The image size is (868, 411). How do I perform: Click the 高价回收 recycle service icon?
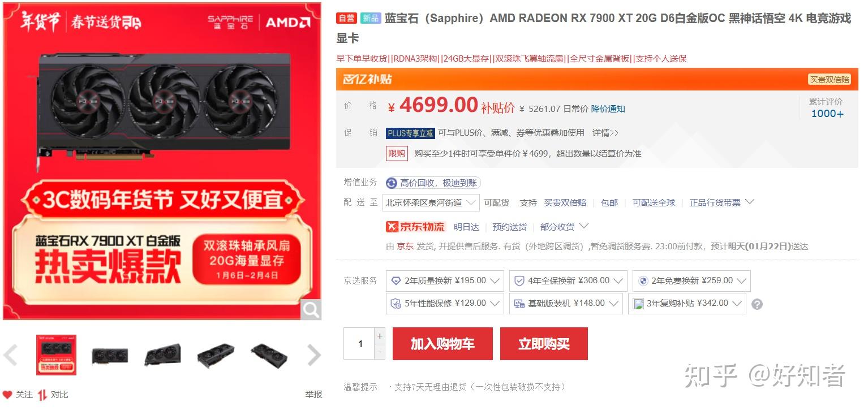pyautogui.click(x=392, y=183)
